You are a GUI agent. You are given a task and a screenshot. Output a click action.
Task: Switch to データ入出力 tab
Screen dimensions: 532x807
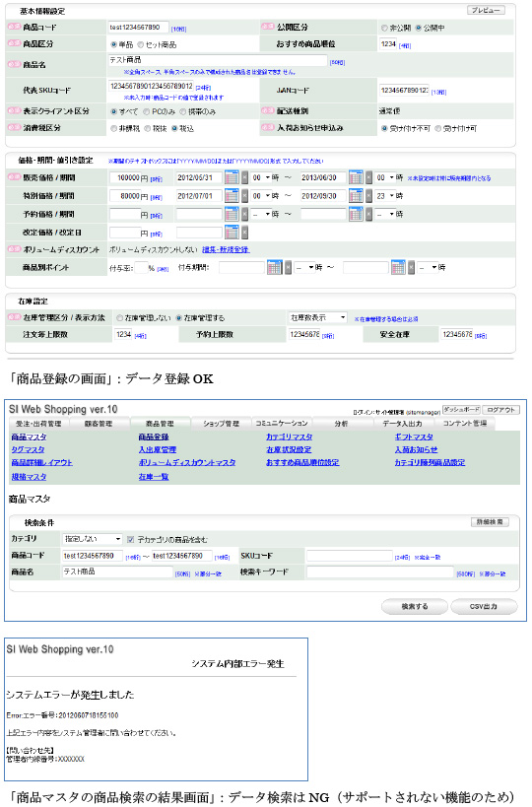(x=402, y=423)
